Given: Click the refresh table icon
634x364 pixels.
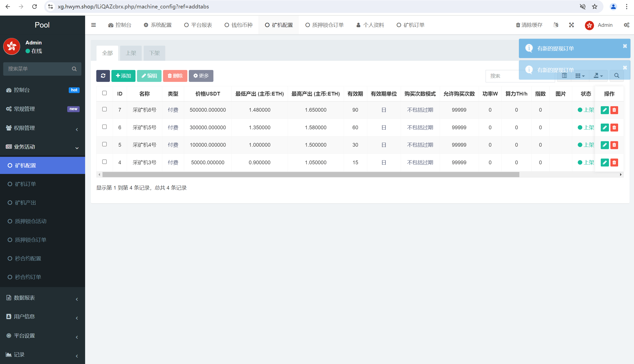Looking at the screenshot, I should 103,76.
